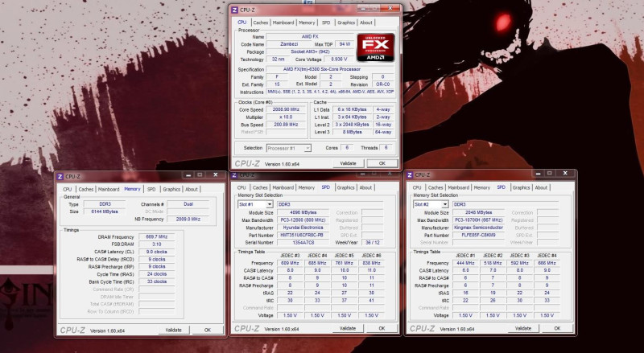Click the DRAM Frequency value 669.7 MHz
The width and height of the screenshot is (644, 353).
coord(156,237)
